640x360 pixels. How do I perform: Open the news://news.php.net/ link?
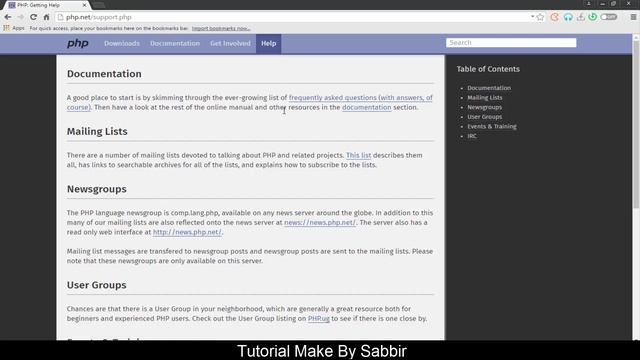(x=320, y=222)
